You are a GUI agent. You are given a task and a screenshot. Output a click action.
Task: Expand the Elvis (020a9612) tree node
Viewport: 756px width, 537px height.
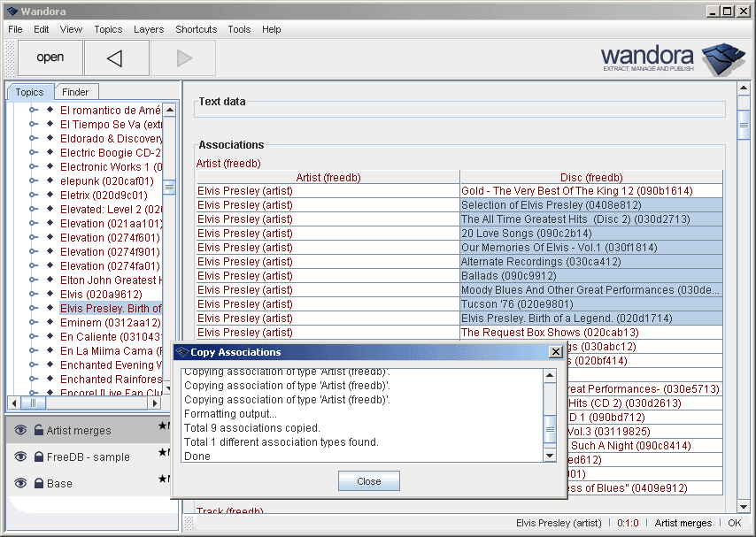coord(34,295)
